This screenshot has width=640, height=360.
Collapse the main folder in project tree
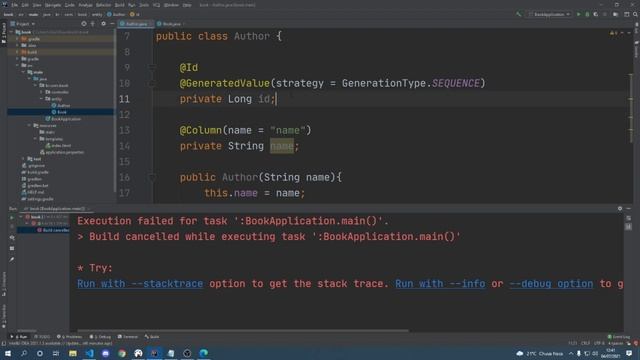click(24, 72)
